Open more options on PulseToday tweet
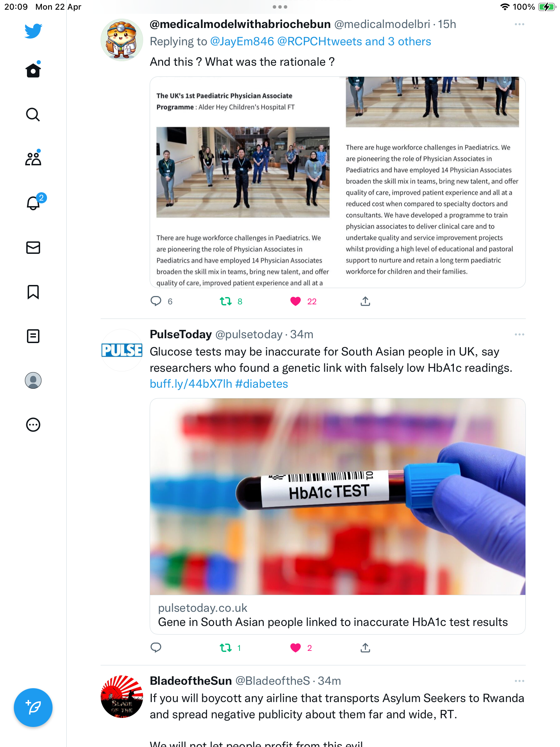The image size is (560, 747). pos(519,334)
